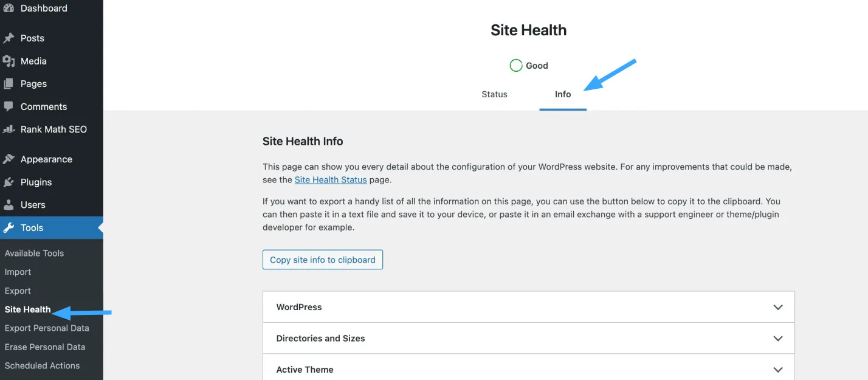Screen dimensions: 868x380
Task: Expand Directories and Sizes section chevron
Action: click(x=777, y=339)
